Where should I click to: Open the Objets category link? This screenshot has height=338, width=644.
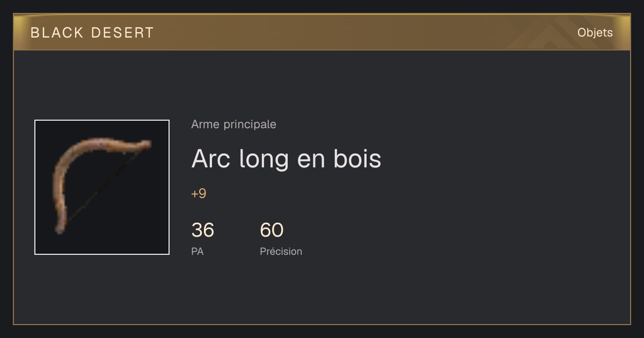(595, 33)
